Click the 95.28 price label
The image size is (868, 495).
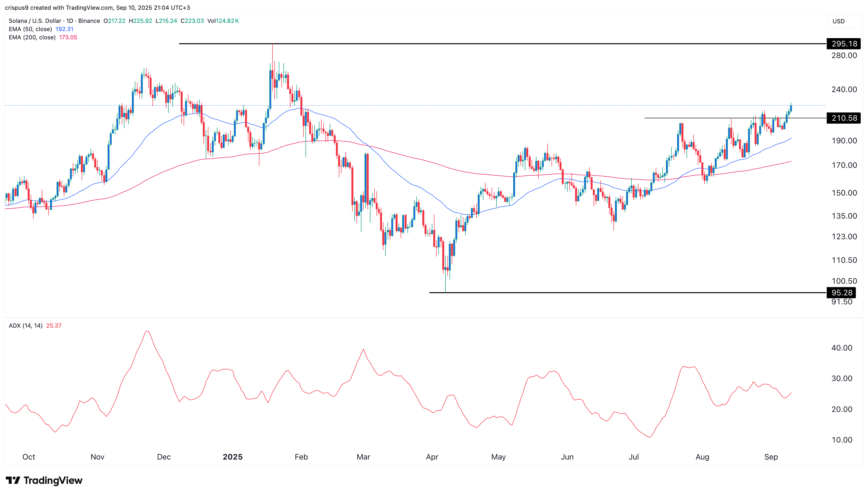coord(842,292)
